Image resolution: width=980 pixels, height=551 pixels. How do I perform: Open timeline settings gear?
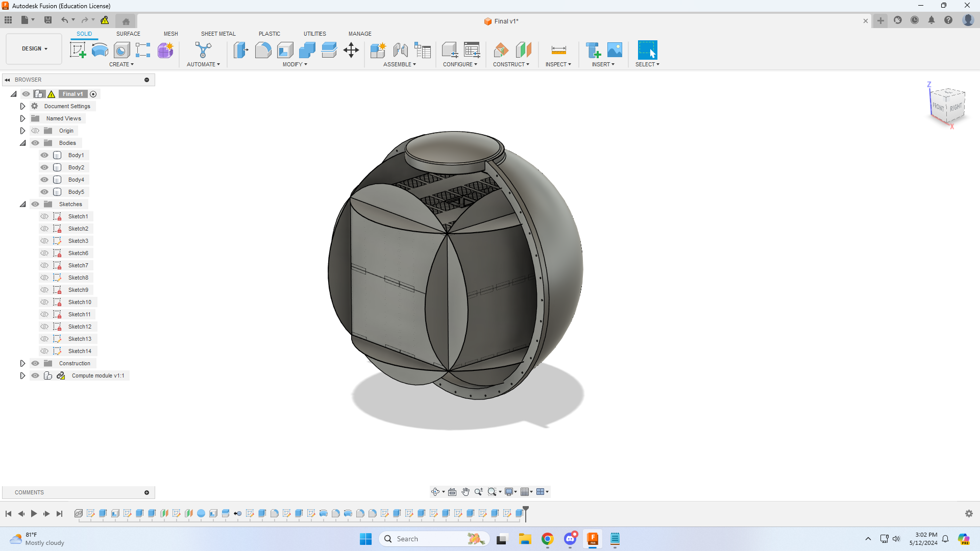click(x=969, y=514)
